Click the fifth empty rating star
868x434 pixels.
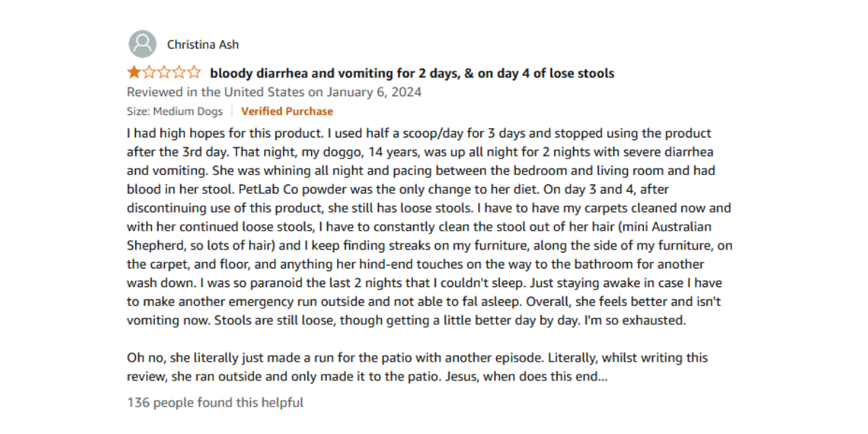pos(194,72)
